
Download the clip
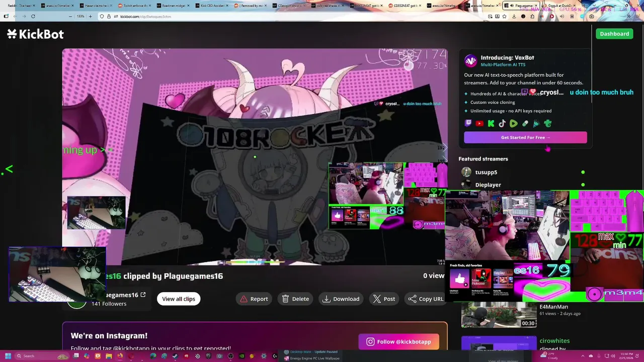tap(341, 299)
